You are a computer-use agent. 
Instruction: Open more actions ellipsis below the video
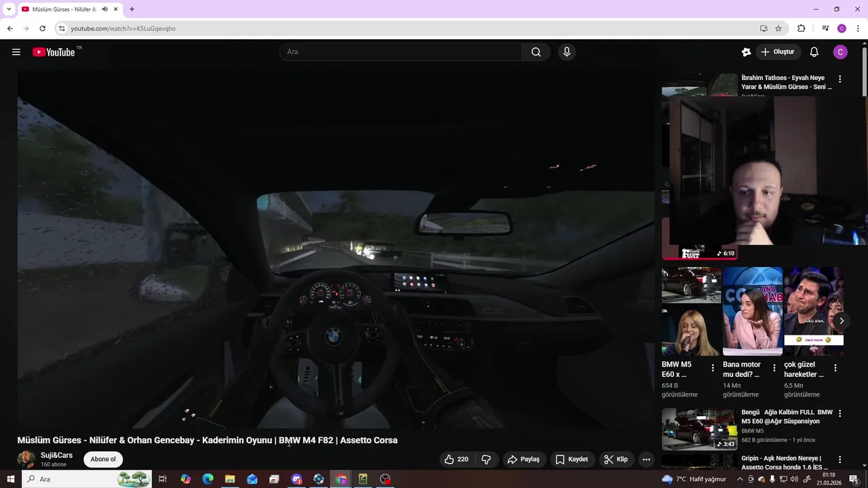click(x=646, y=460)
